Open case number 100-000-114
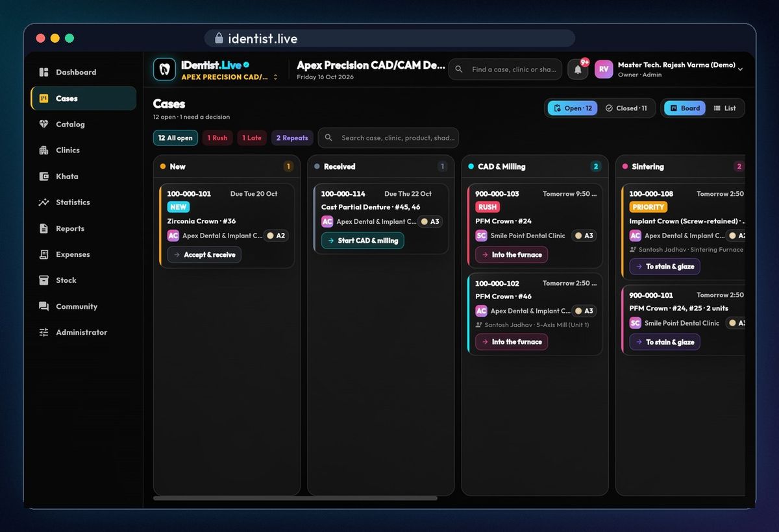The width and height of the screenshot is (779, 532). pos(343,194)
